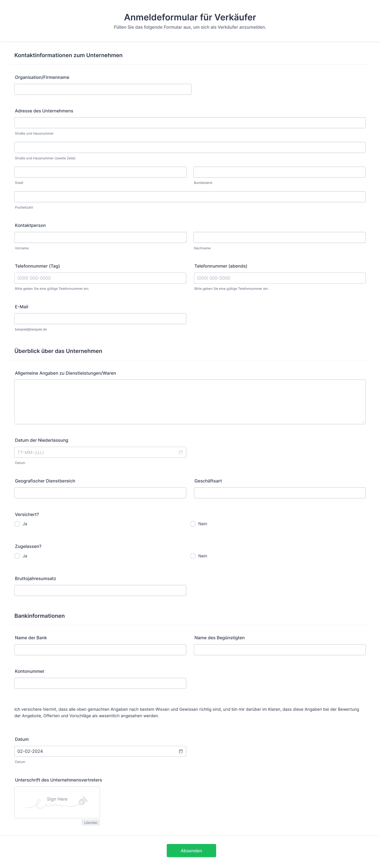Focus the Organisation/Firmenname field
Viewport: 380px width, 868px height.
[x=103, y=89]
